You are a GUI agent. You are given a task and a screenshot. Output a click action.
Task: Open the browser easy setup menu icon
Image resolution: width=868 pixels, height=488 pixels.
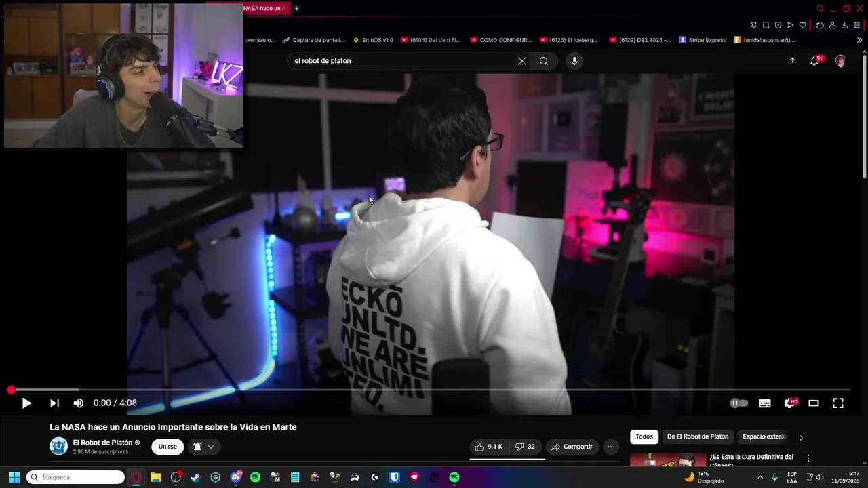tap(857, 25)
